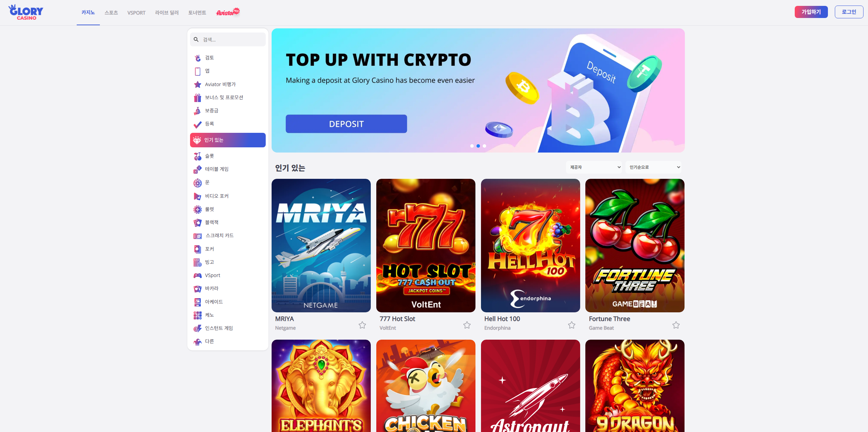Open the 빙고 bingo card icon
Image resolution: width=868 pixels, height=432 pixels.
(197, 262)
